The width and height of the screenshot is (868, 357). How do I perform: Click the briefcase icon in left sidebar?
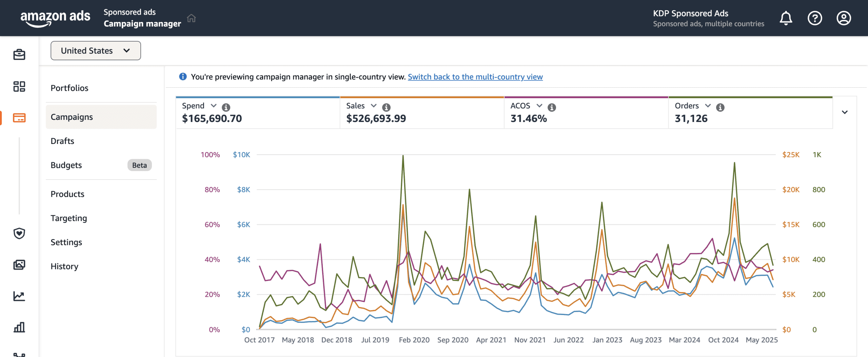pos(19,55)
